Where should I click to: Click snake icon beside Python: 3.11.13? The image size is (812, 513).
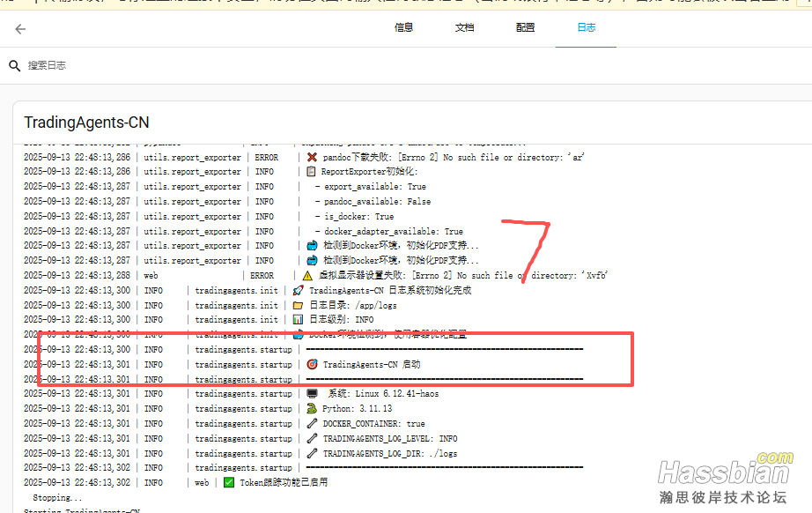click(x=312, y=409)
